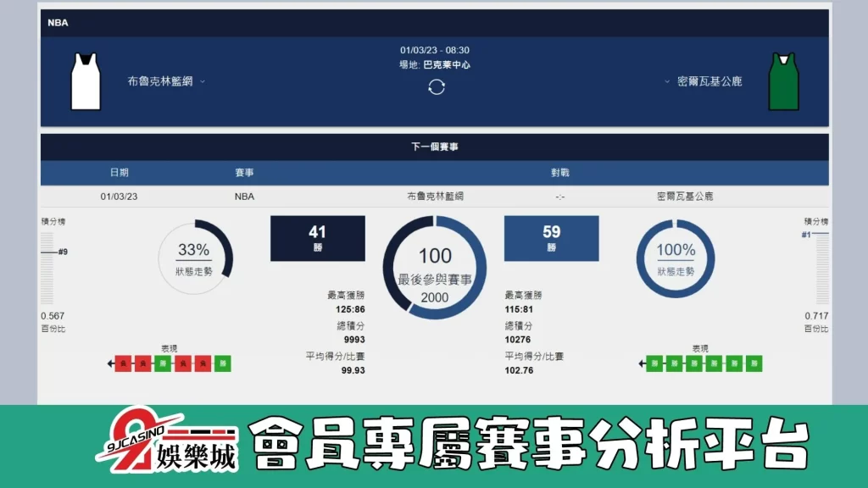Click the refresh matchup icon between teams
Image resolution: width=868 pixels, height=488 pixels.
436,86
